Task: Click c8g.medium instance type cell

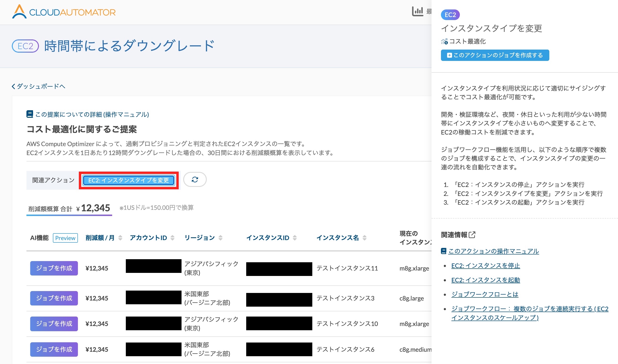Action: (x=415, y=349)
